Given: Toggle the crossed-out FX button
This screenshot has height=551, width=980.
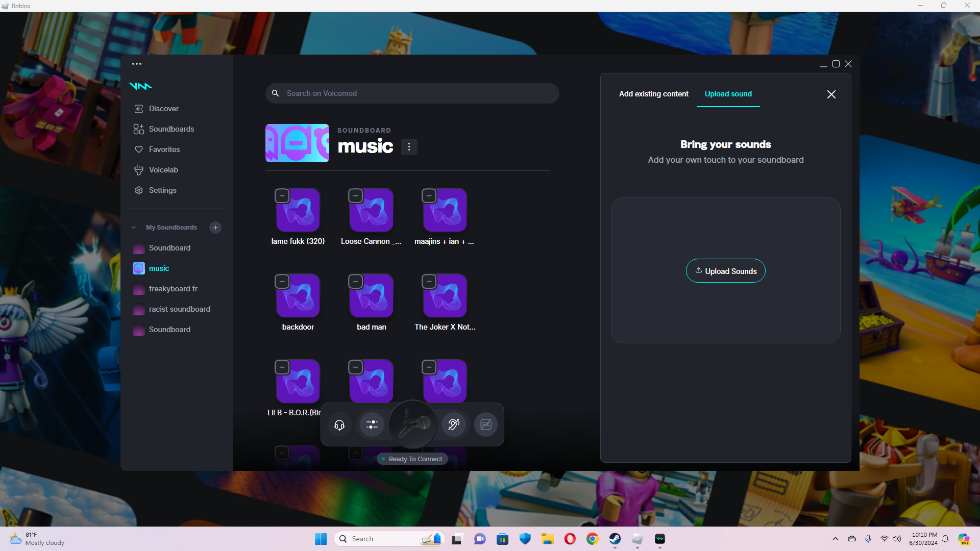Looking at the screenshot, I should tap(486, 424).
